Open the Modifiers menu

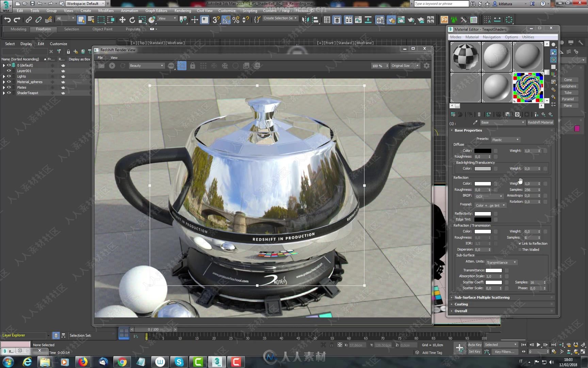(106, 11)
